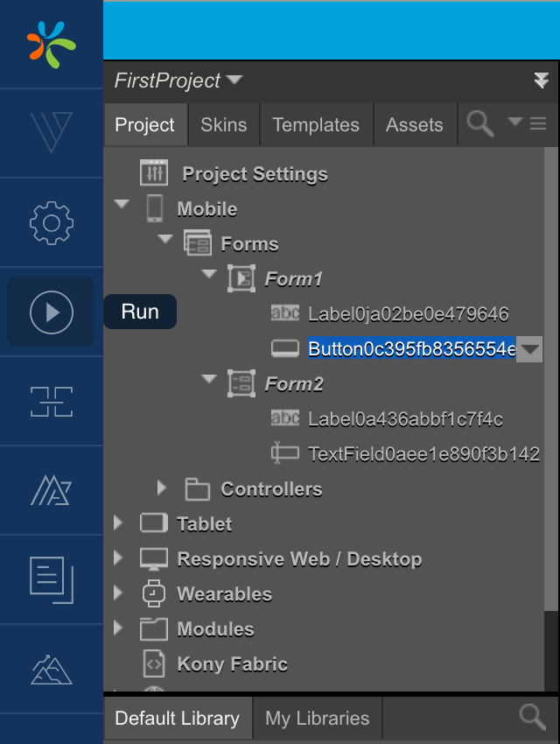This screenshot has height=744, width=560.
Task: Click the Kony Visualizer logo icon
Action: (x=51, y=45)
